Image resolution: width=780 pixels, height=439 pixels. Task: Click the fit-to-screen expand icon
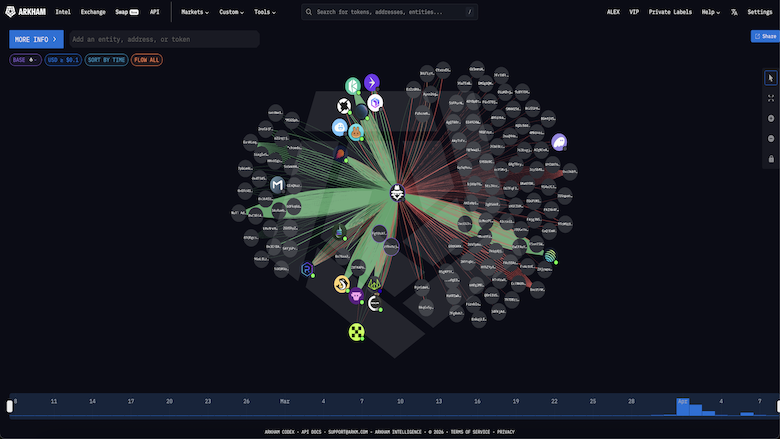pos(771,98)
